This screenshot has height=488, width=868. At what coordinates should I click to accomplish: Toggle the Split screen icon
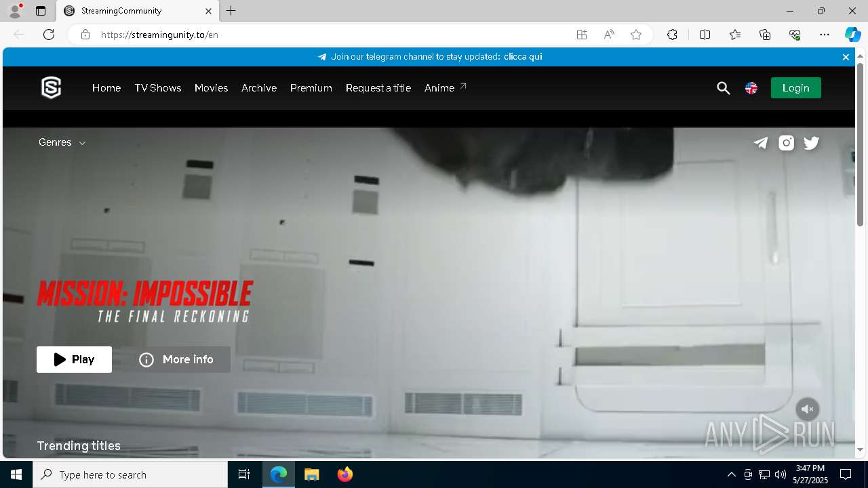[705, 35]
